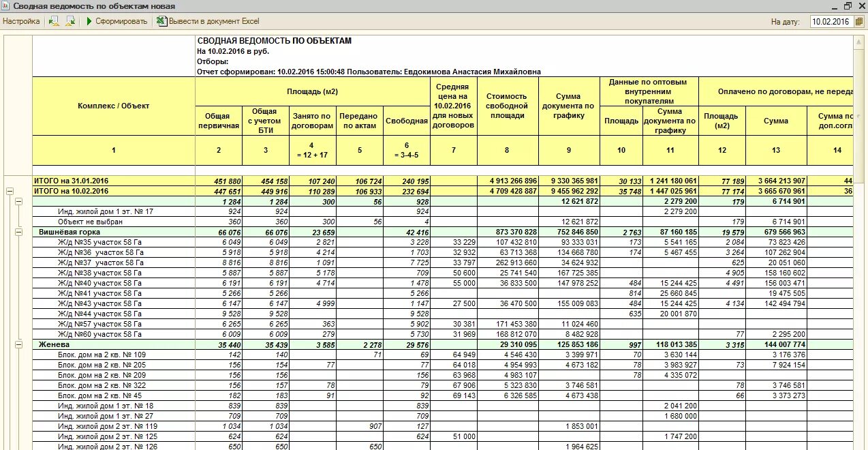Open the Настройка settings
Screen dimensions: 868x450
(x=21, y=21)
